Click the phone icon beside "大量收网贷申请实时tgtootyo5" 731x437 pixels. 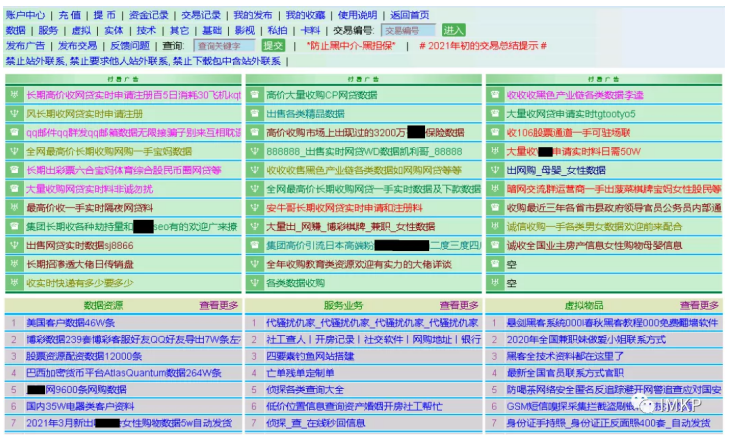tap(495, 114)
